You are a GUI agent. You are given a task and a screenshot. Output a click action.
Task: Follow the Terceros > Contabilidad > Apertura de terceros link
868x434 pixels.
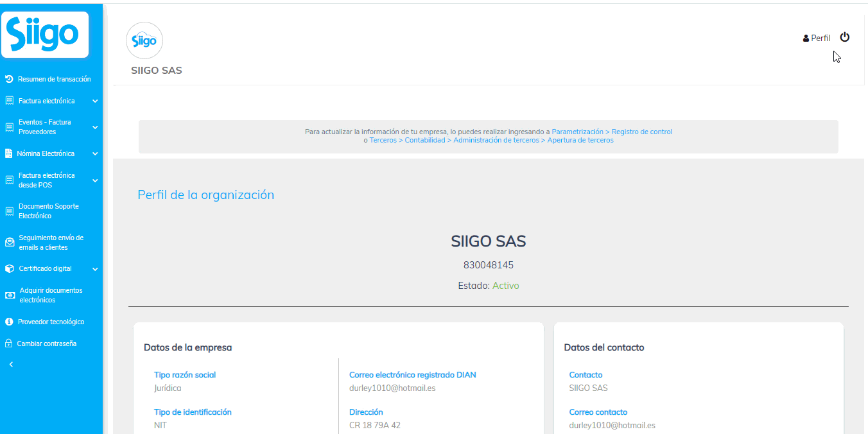[491, 140]
